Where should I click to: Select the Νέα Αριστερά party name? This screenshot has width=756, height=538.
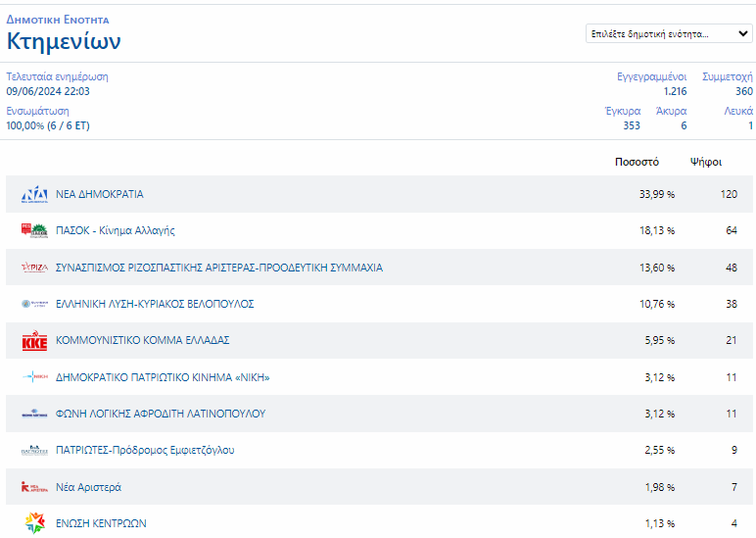[88, 487]
